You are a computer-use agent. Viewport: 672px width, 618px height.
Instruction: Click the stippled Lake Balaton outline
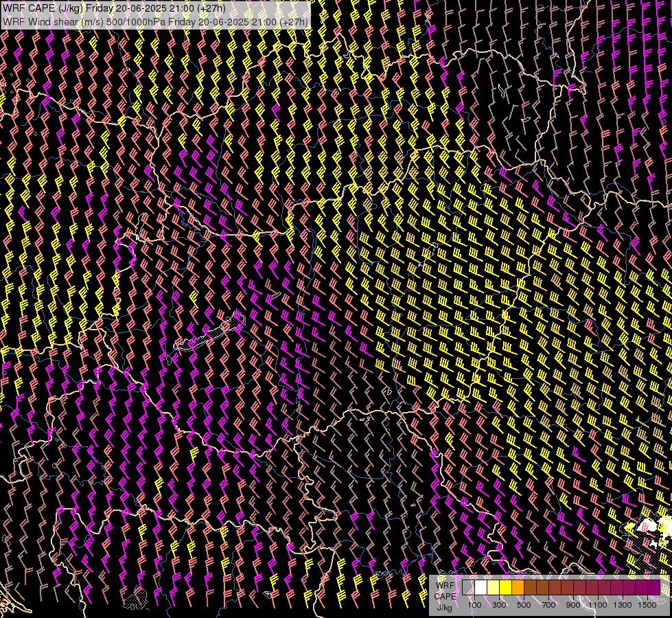coord(210,333)
